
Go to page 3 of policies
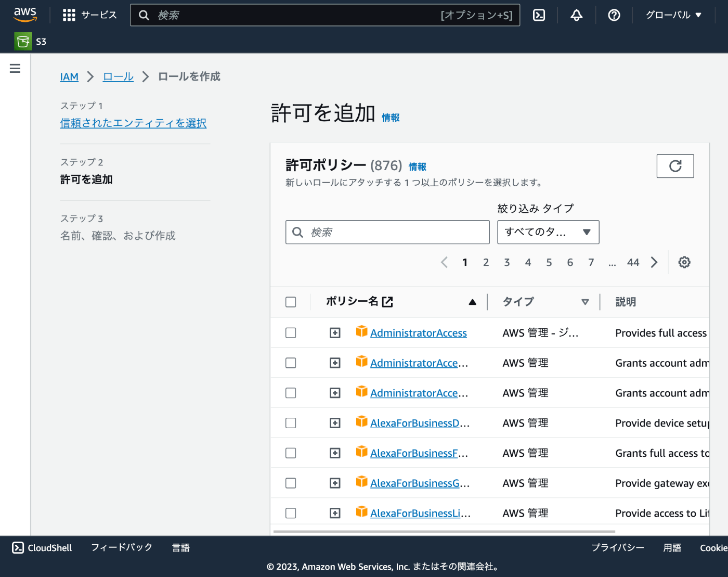tap(507, 262)
